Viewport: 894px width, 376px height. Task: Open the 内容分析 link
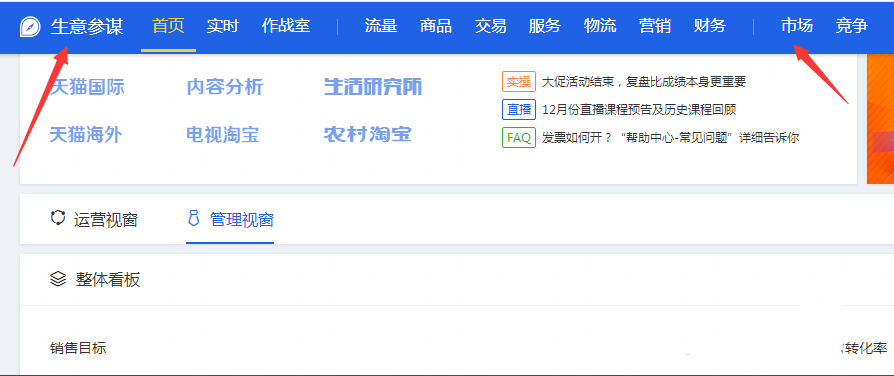225,87
